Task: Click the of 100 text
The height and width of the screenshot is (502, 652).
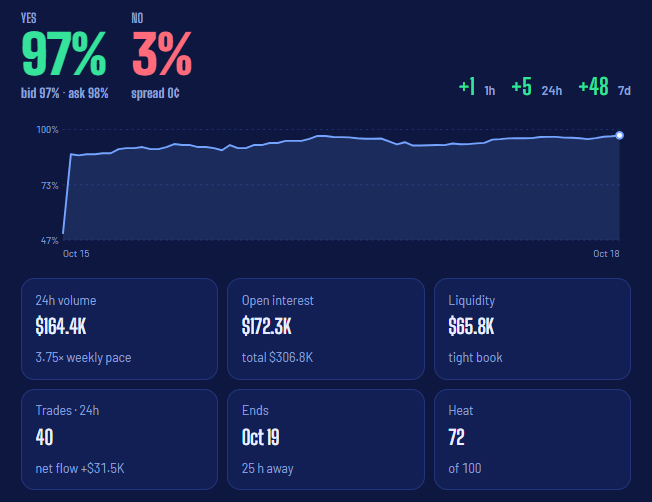Action: click(464, 468)
